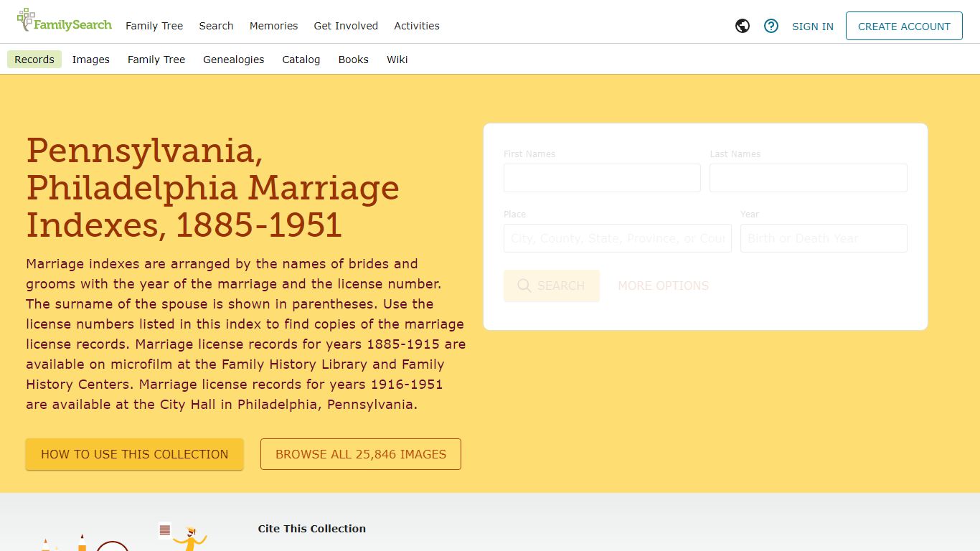The height and width of the screenshot is (551, 980).
Task: Switch to the Images tab
Action: tap(91, 60)
